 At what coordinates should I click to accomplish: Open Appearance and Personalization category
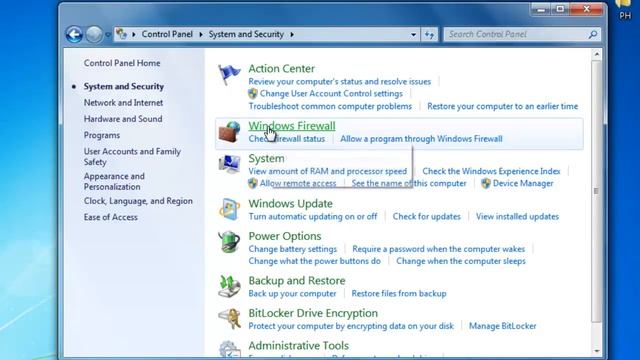pos(114,182)
